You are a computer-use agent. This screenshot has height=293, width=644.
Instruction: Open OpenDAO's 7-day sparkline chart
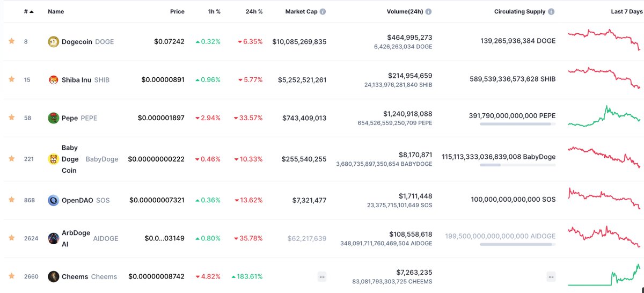click(x=604, y=199)
